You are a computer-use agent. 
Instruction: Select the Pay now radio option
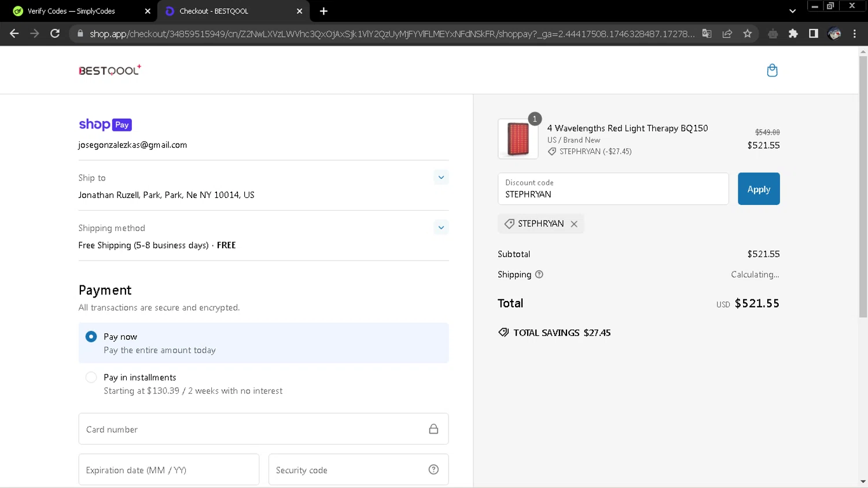91,337
